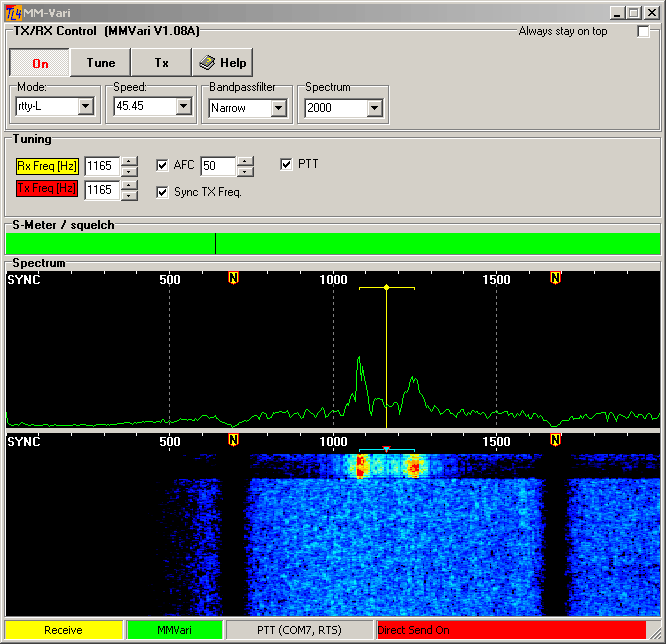Decrease AFC value with the down arrow
This screenshot has height=644, width=666.
click(x=245, y=171)
